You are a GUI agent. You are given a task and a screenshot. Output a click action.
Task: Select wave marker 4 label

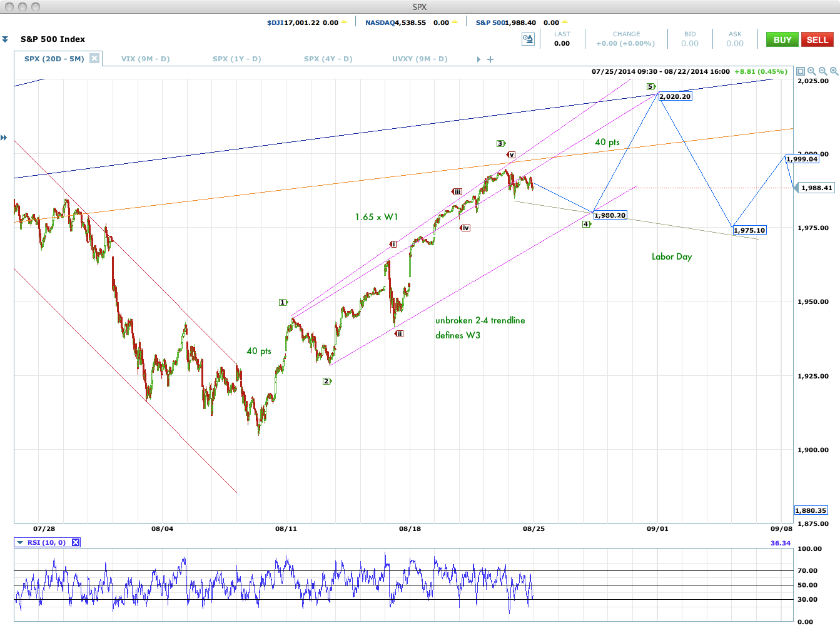(586, 224)
